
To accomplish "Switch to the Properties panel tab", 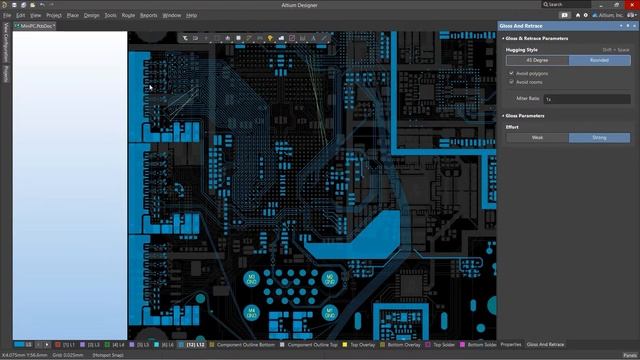I will pos(511,344).
